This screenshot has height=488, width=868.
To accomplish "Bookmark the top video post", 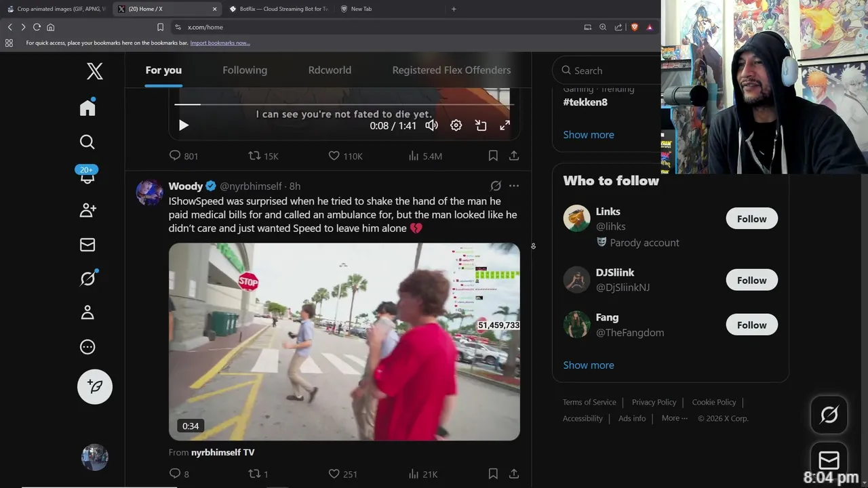I will pyautogui.click(x=493, y=156).
